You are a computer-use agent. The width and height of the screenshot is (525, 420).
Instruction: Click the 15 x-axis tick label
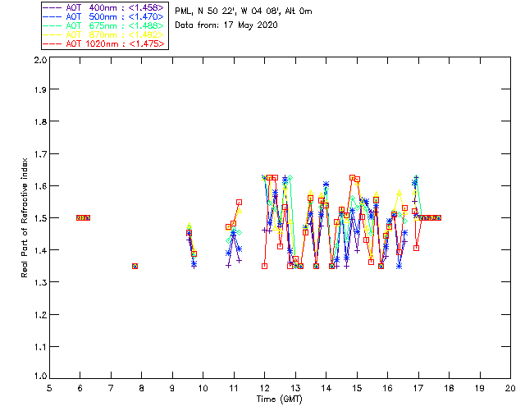coord(357,388)
